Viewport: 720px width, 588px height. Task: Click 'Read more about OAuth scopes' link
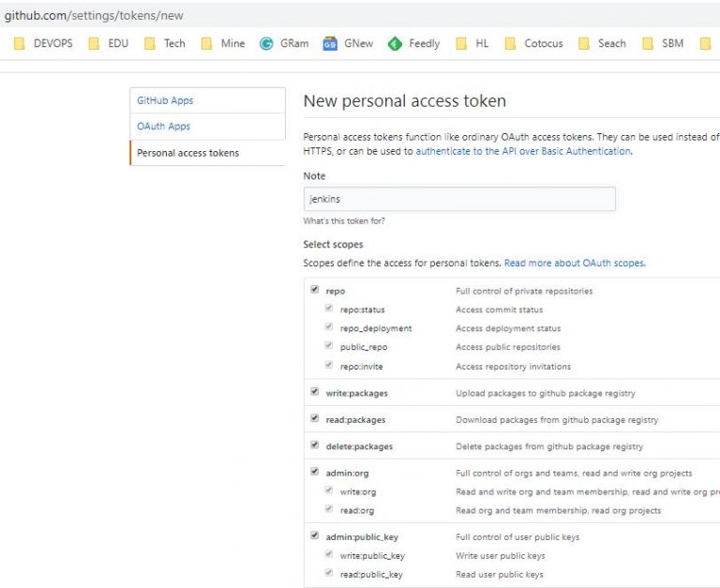(x=574, y=264)
